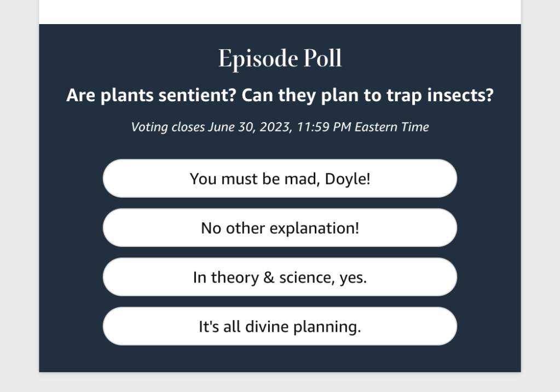Choose the "No other explanation!" poll option
Viewport: 560px width, 392px height.
280,228
